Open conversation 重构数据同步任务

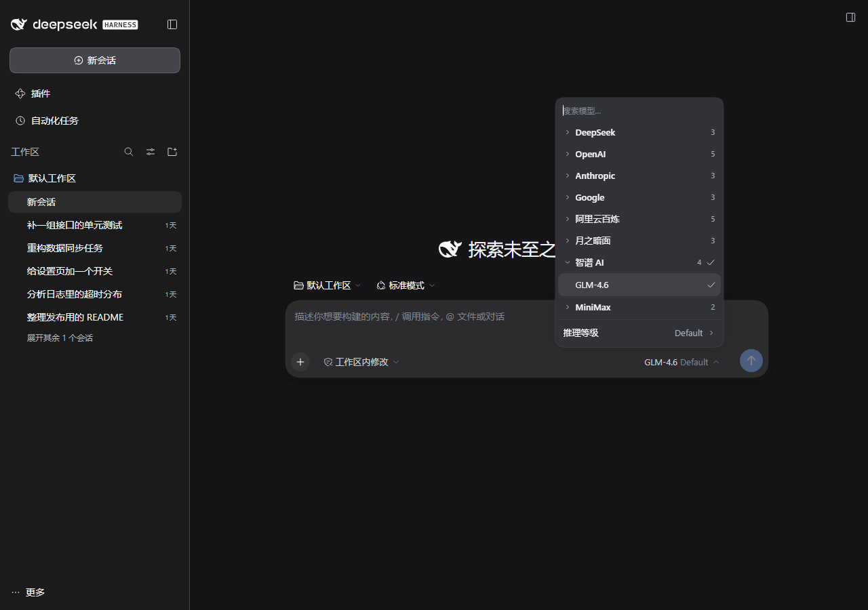point(95,248)
